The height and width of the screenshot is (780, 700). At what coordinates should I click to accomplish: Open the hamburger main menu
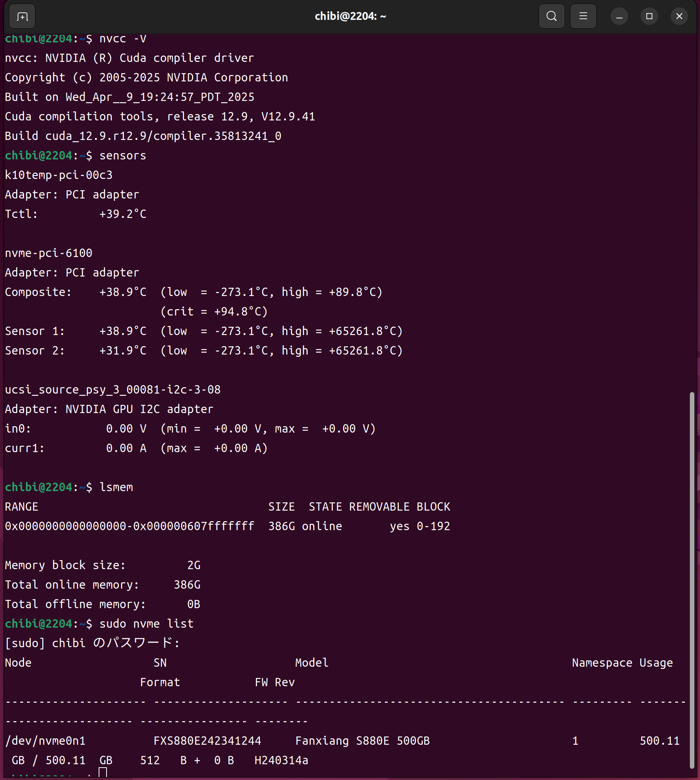pos(583,17)
